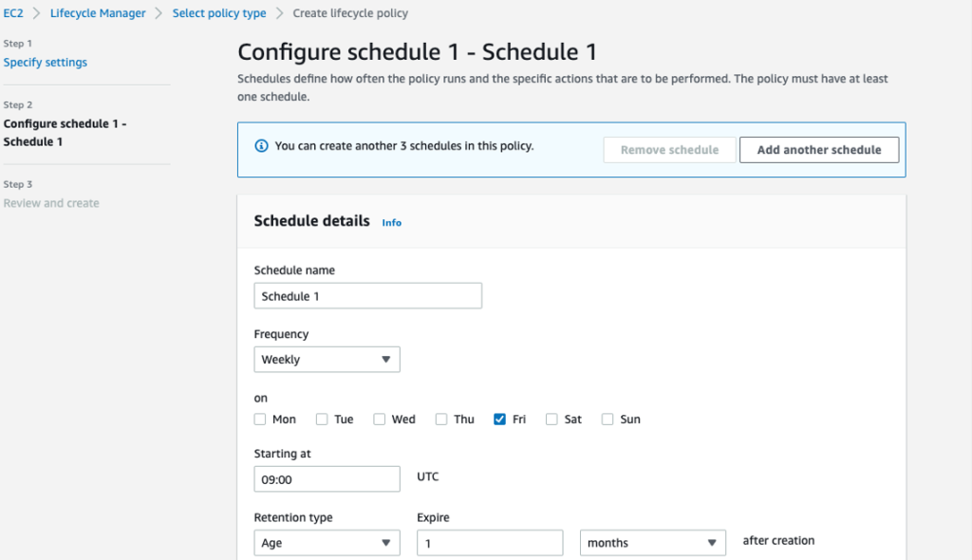Enable the Sun checkbox
The height and width of the screenshot is (560, 972).
(x=607, y=419)
